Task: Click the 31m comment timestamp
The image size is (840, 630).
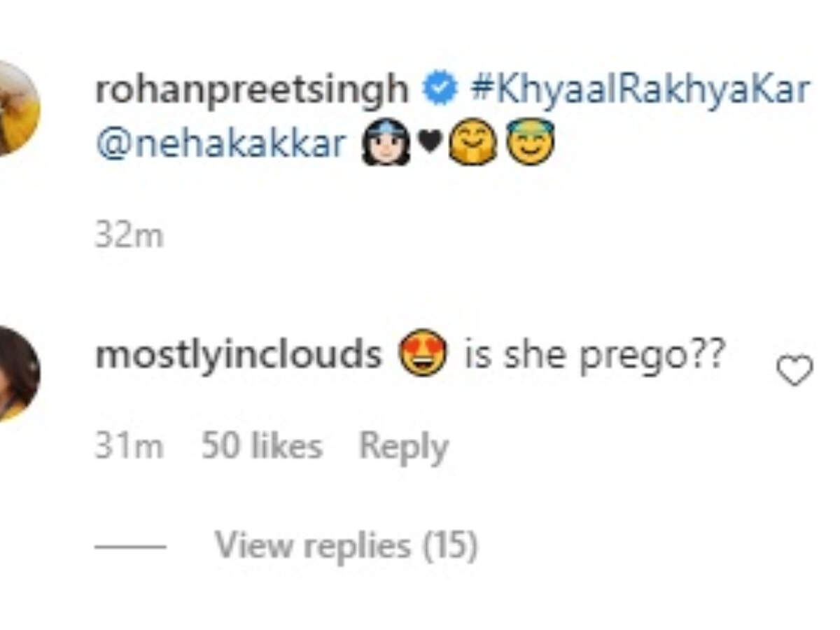Action: [x=129, y=447]
